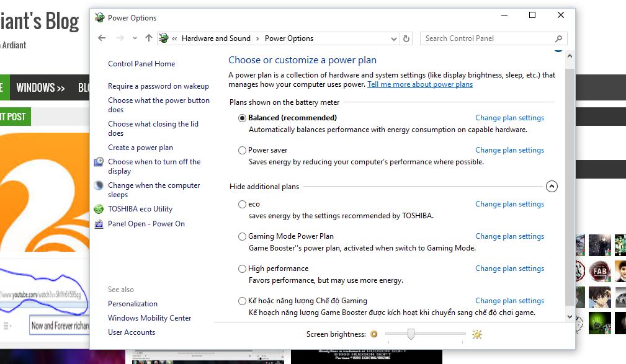This screenshot has width=626, height=364.
Task: Select Power saver plan radio button
Action: [242, 151]
